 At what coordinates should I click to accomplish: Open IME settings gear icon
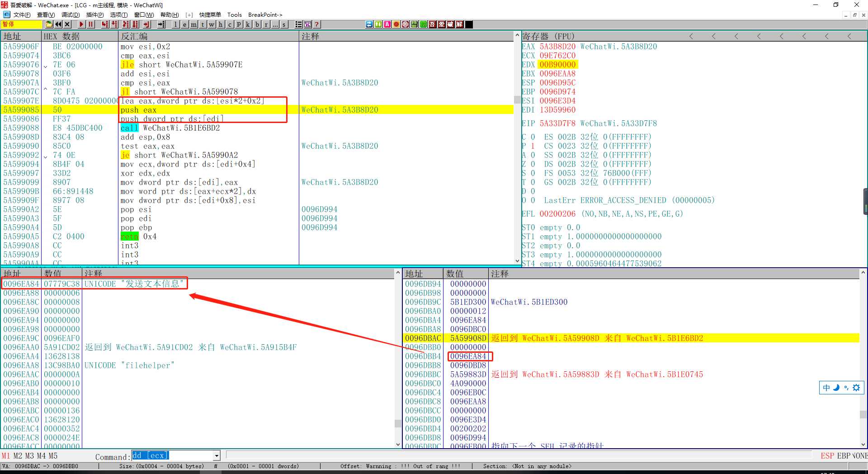[856, 388]
